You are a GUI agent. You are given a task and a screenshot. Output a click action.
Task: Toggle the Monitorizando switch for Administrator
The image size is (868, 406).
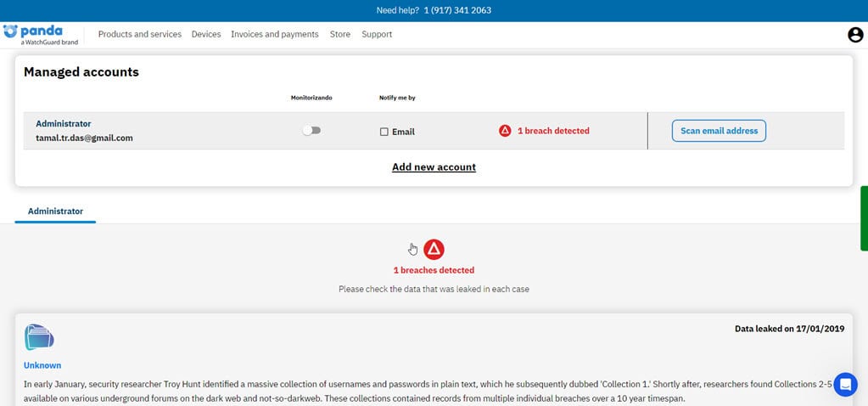[311, 130]
